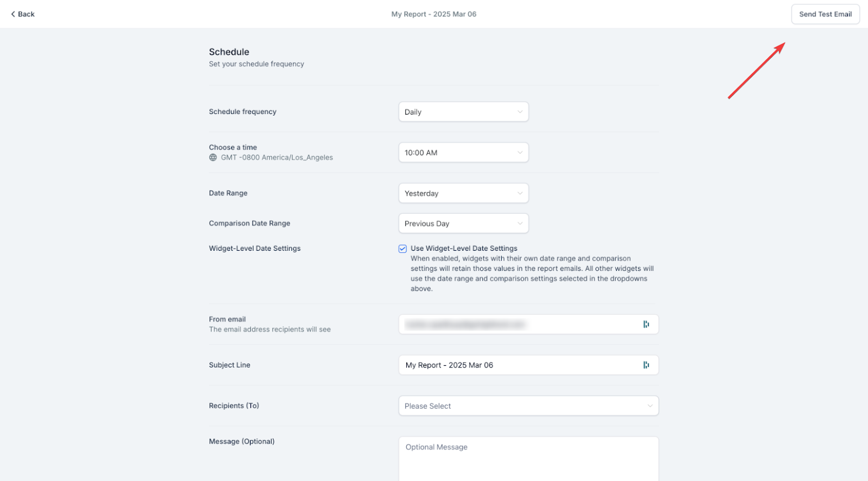Click the password manager icon in Subject Line field

(x=646, y=365)
